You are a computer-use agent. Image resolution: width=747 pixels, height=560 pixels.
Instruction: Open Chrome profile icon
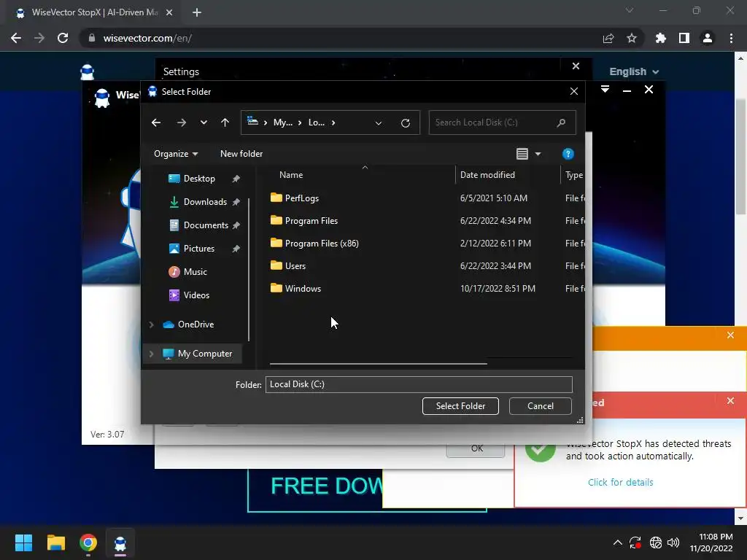coord(708,38)
